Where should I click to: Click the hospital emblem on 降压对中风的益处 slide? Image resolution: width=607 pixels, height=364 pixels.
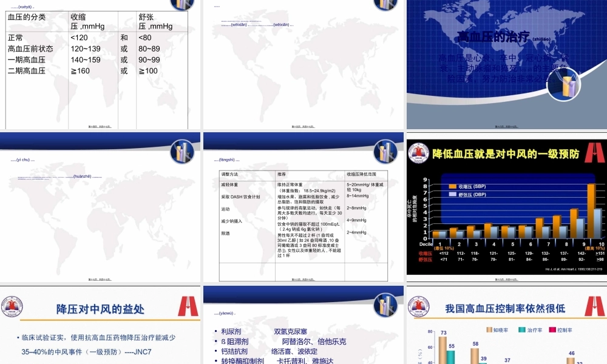pos(12,306)
